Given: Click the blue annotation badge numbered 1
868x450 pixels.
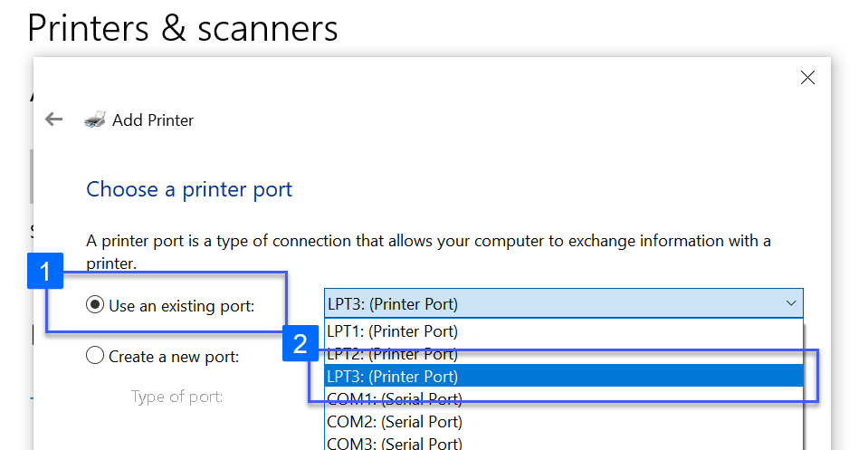Looking at the screenshot, I should (x=45, y=271).
